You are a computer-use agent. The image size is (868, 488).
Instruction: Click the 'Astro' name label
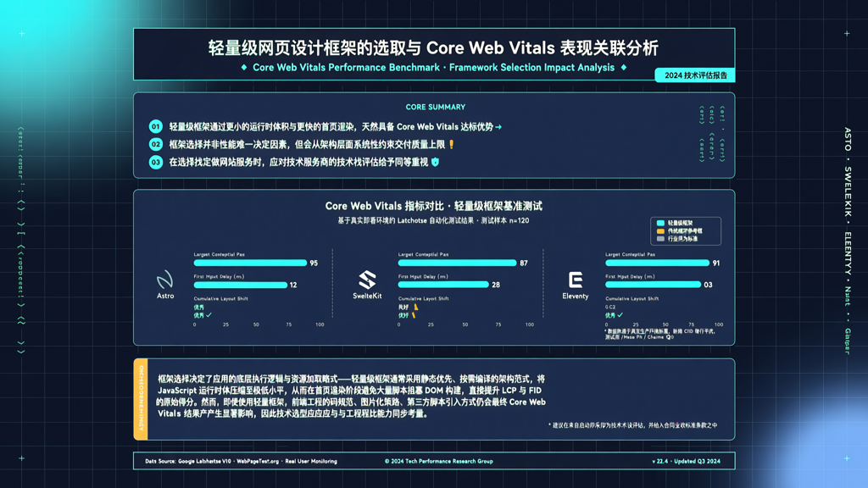(165, 296)
